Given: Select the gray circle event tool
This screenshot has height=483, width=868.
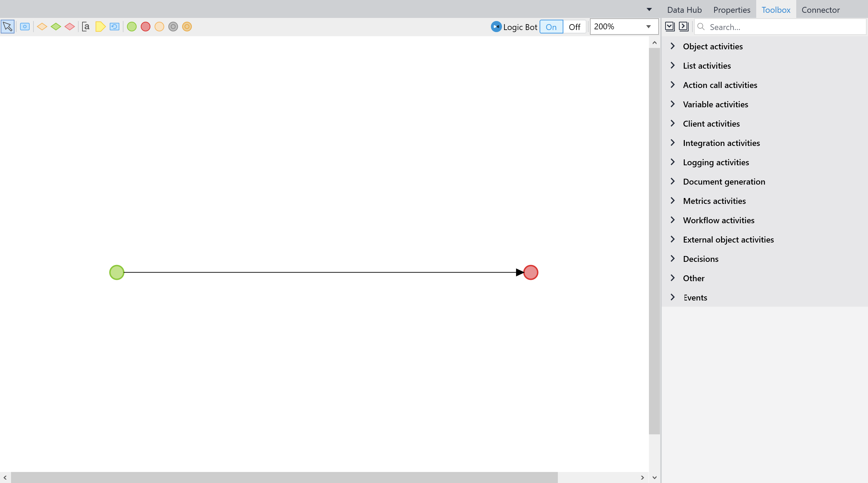Looking at the screenshot, I should point(173,27).
